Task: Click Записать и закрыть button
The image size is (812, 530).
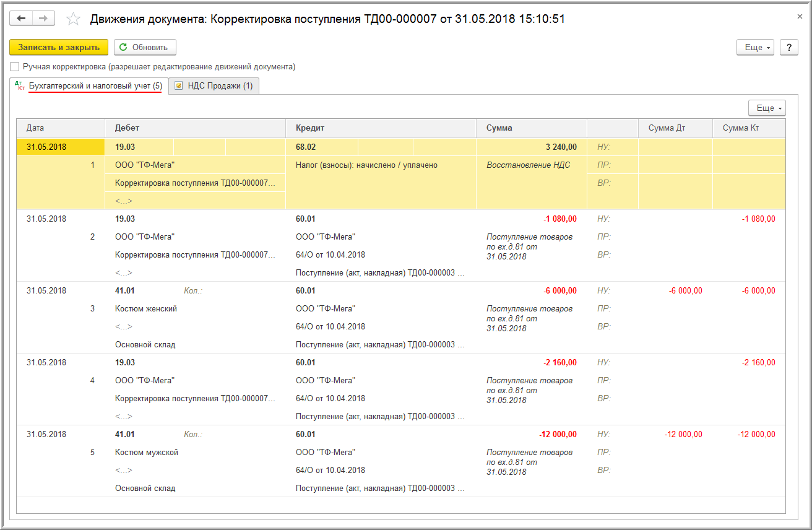Action: click(x=59, y=47)
